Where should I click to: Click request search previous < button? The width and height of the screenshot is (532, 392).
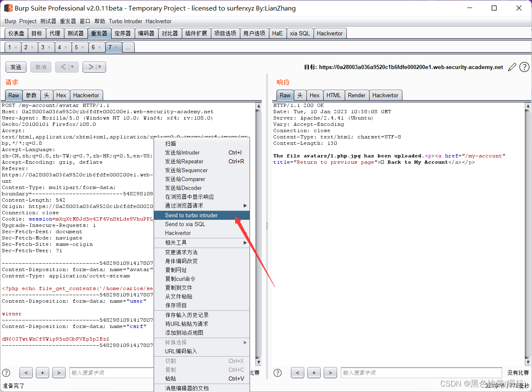(26, 373)
